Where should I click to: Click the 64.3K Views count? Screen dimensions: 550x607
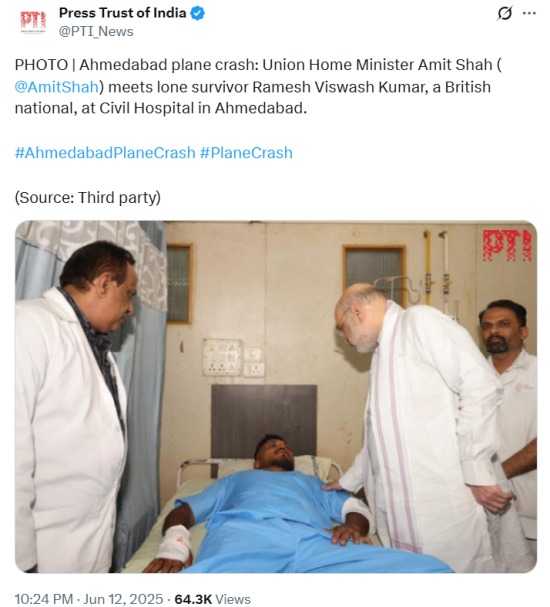click(212, 599)
